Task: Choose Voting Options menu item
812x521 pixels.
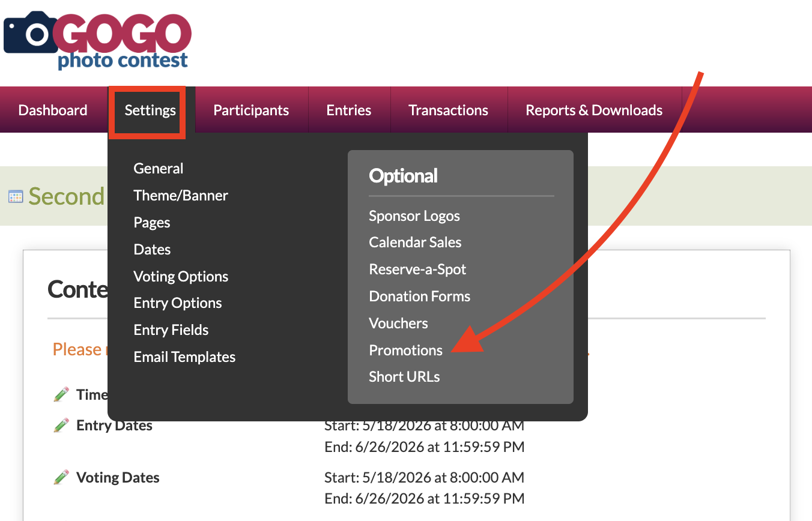Action: 181,277
